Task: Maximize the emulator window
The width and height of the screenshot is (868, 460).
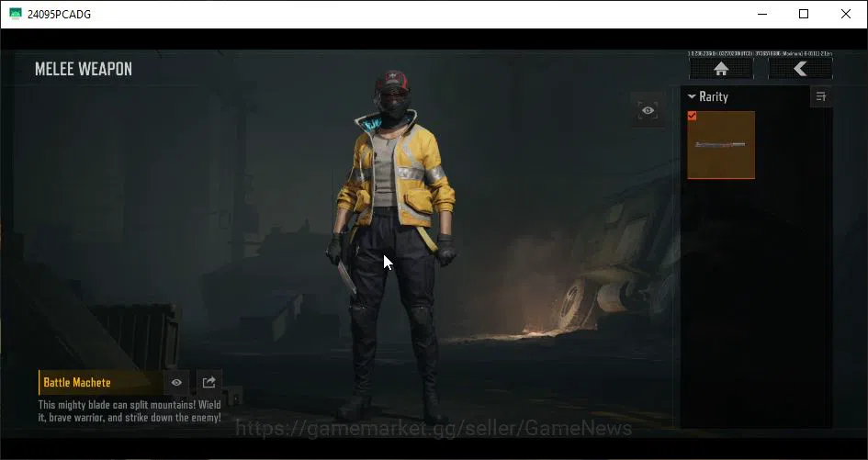Action: 804,14
